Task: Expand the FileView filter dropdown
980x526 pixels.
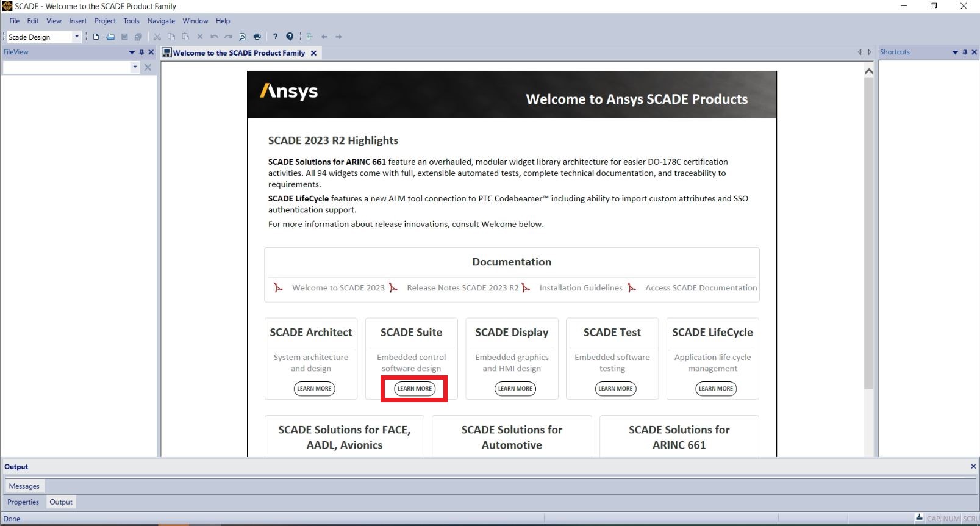Action: 135,68
